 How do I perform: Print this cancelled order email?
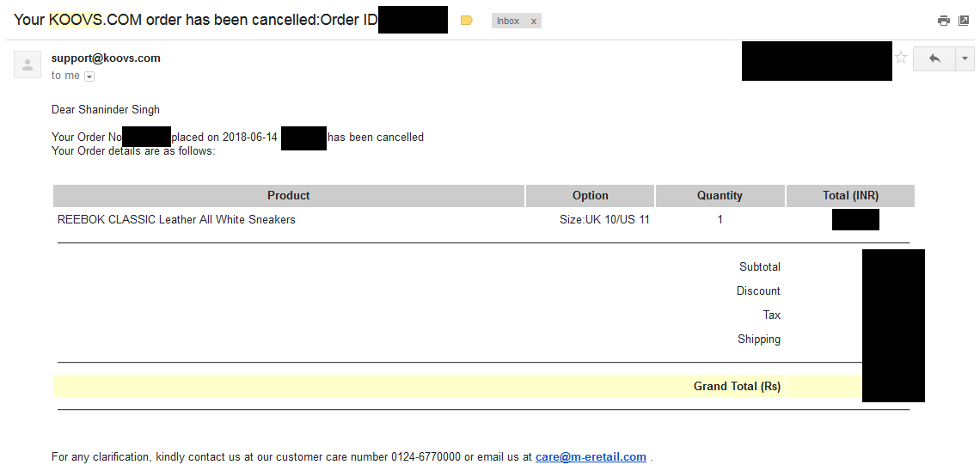pos(944,21)
